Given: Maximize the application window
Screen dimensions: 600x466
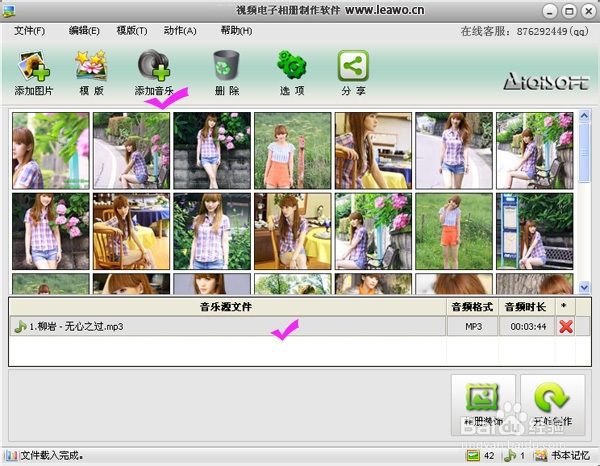Looking at the screenshot, I should 569,11.
